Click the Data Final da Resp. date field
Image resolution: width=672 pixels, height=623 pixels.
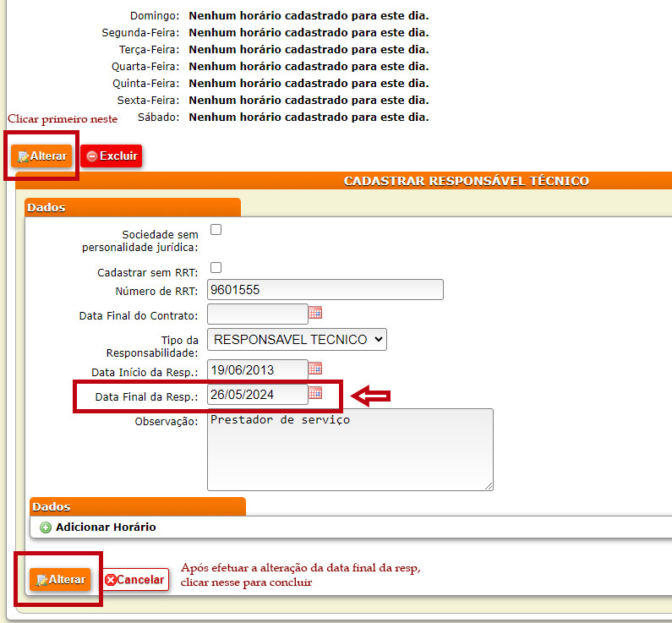(257, 394)
